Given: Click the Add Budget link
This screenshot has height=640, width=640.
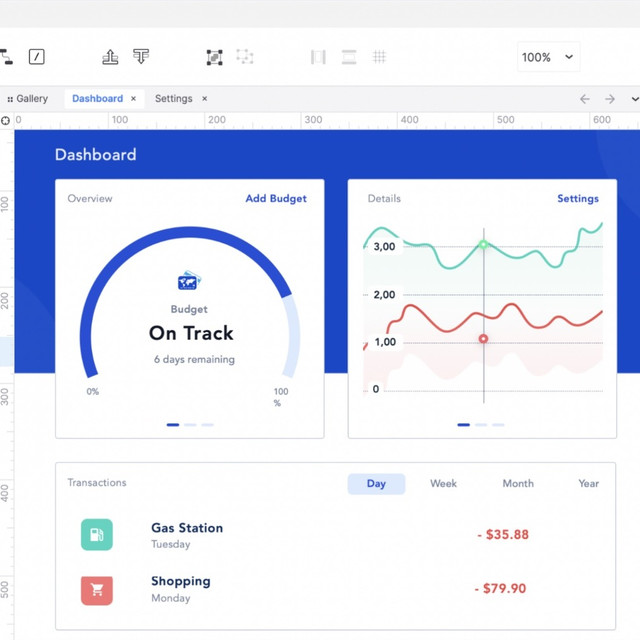Looking at the screenshot, I should pyautogui.click(x=276, y=198).
